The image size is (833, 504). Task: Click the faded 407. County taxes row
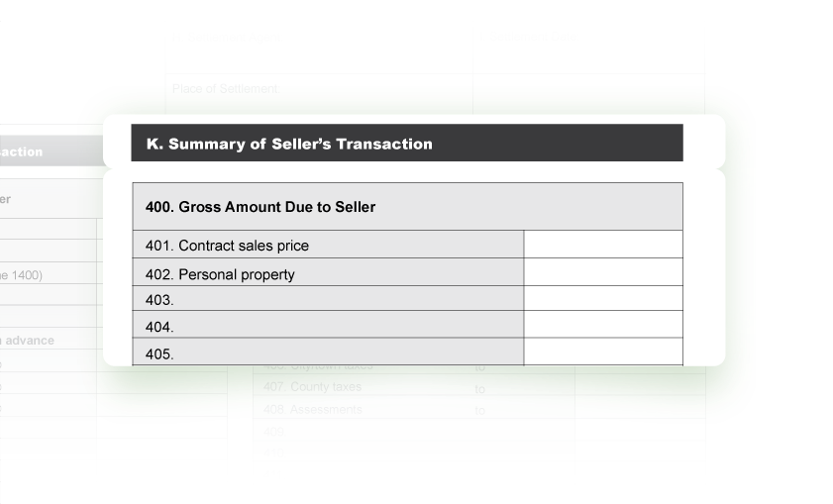(x=479, y=387)
